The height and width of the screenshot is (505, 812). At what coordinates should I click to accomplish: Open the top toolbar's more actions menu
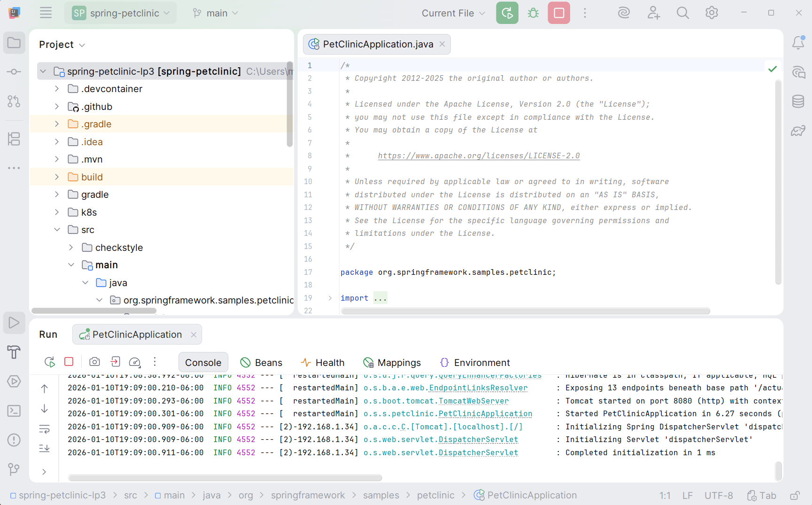[585, 13]
